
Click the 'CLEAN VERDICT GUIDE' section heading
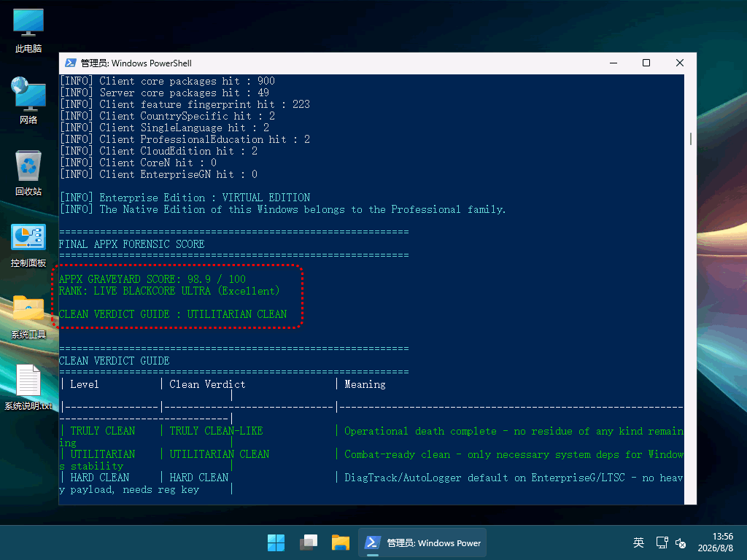click(x=115, y=361)
